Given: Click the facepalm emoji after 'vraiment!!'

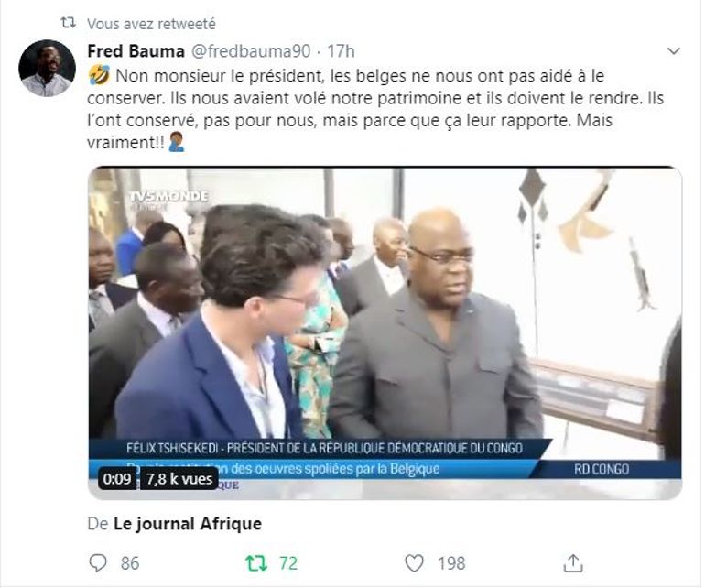Looking at the screenshot, I should coord(176,142).
